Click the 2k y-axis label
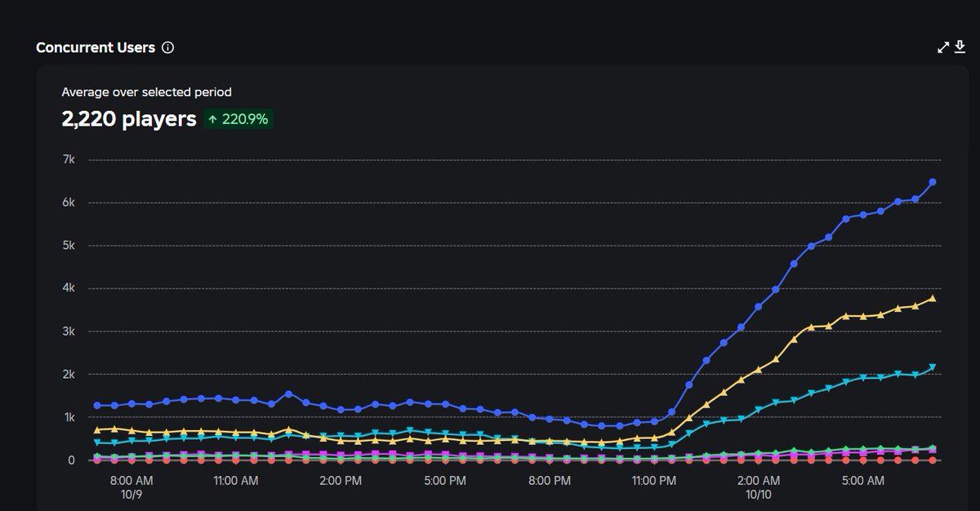The width and height of the screenshot is (980, 511). [x=68, y=375]
